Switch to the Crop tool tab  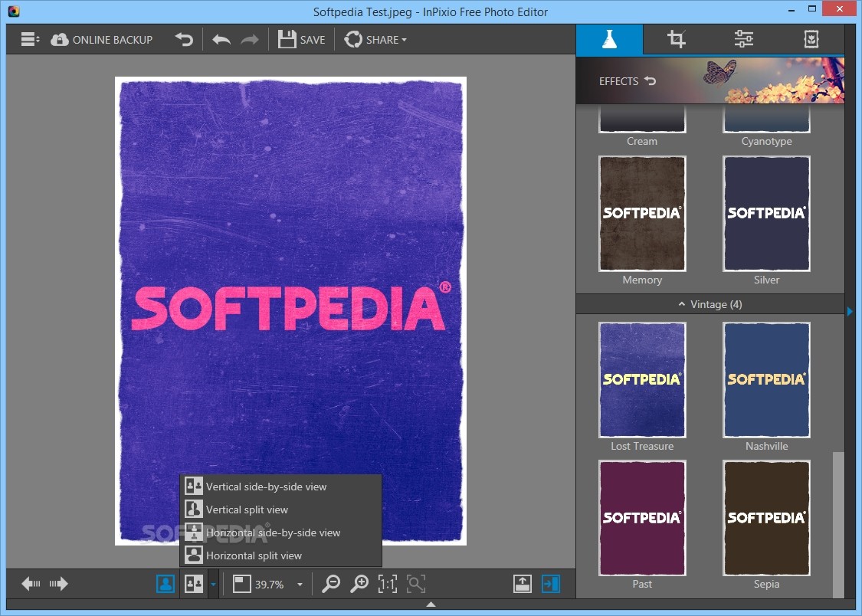point(676,40)
